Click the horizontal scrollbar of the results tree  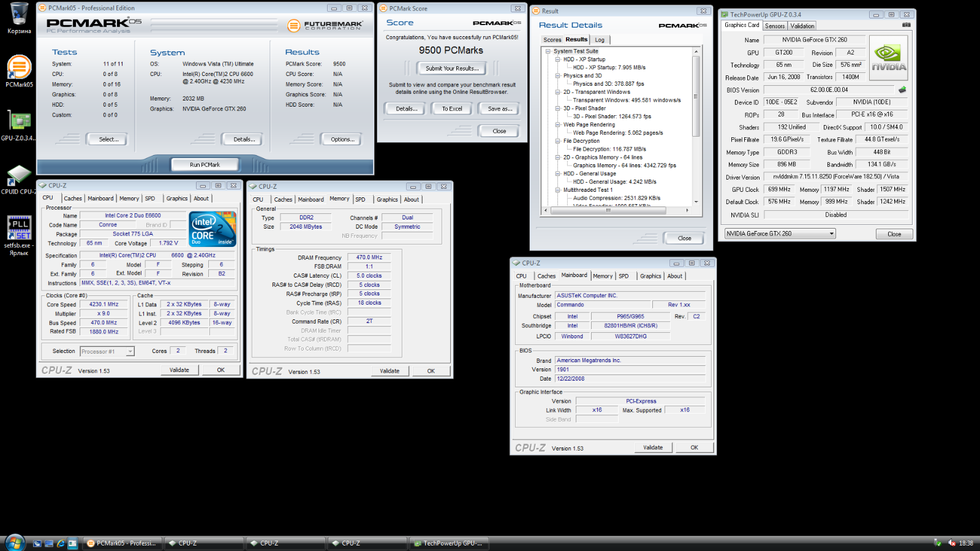tap(618, 210)
